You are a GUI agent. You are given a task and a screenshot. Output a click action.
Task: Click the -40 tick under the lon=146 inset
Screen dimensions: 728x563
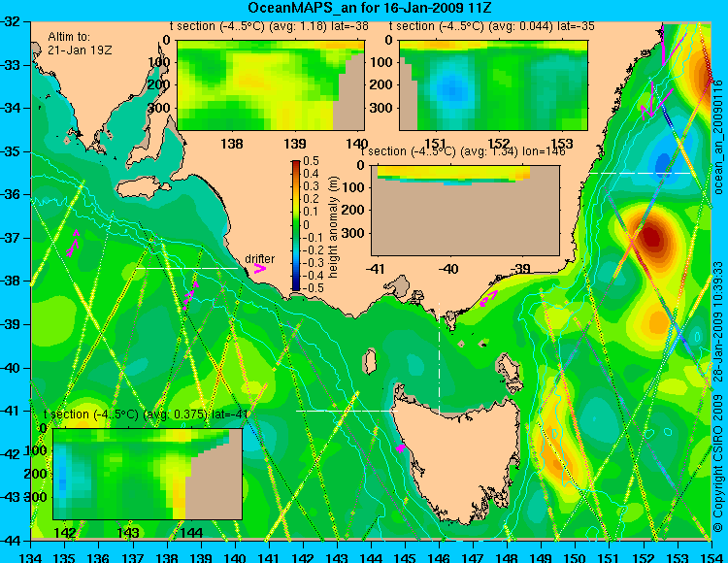coord(448,268)
